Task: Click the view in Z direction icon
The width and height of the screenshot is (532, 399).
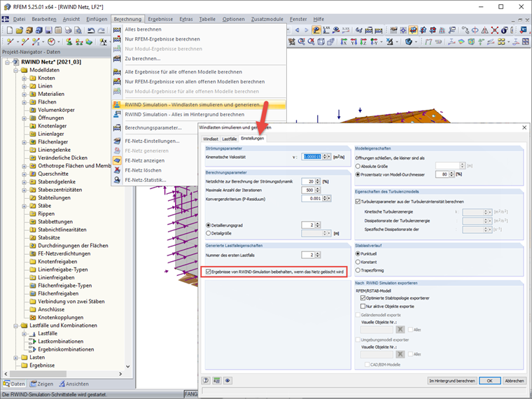Action: (x=363, y=42)
